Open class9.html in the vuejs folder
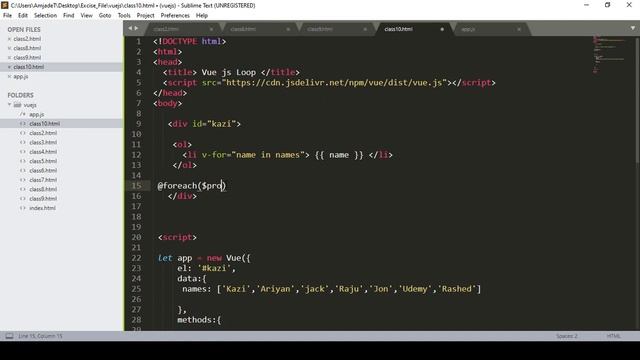The image size is (640, 360). 43,199
